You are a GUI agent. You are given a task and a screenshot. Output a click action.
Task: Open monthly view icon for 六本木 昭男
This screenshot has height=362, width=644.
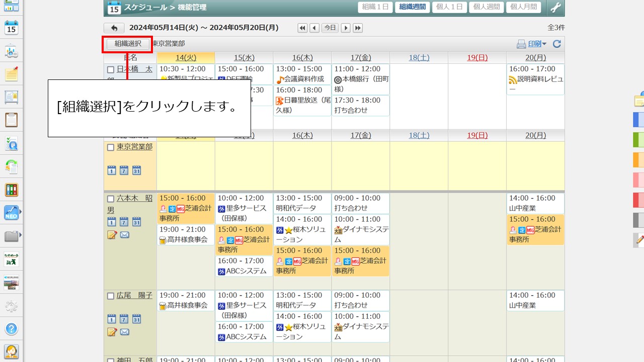136,222
